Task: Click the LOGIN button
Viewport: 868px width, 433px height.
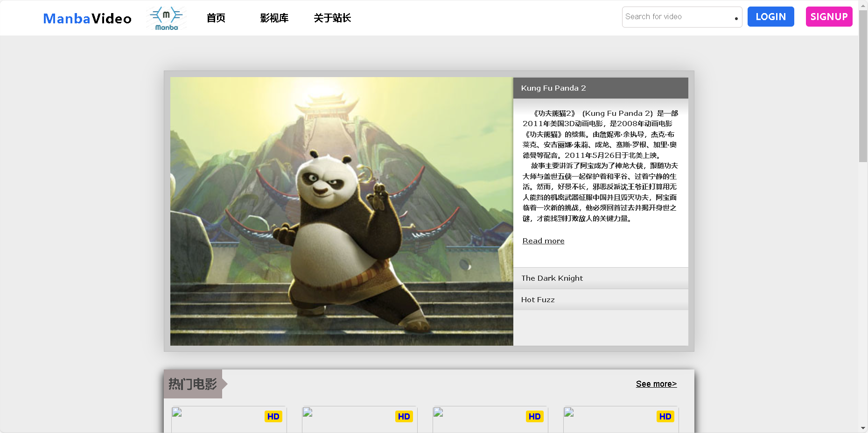Action: (770, 17)
